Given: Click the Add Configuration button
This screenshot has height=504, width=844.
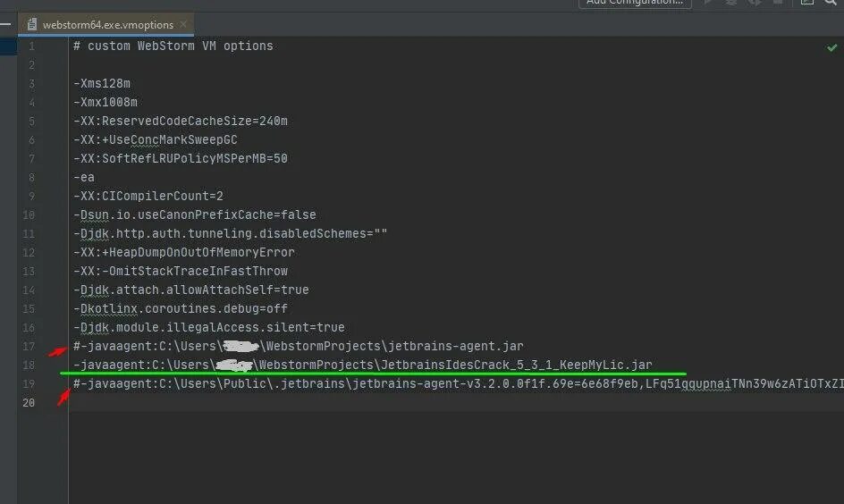Looking at the screenshot, I should tap(635, 4).
